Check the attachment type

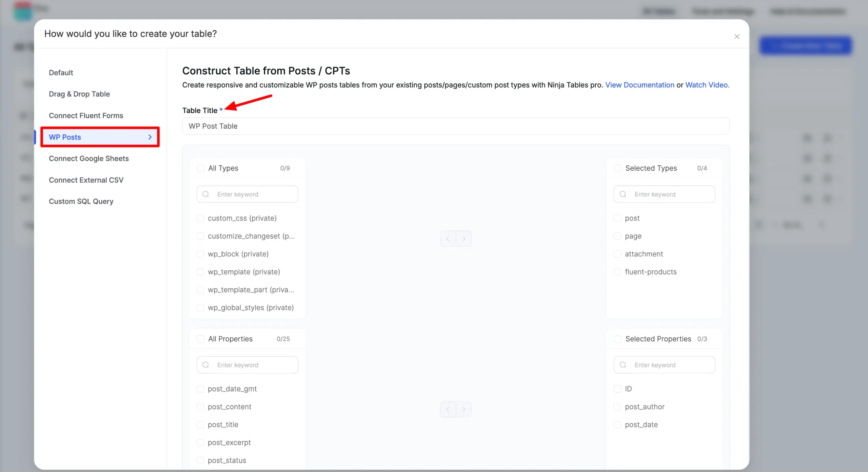pyautogui.click(x=617, y=254)
